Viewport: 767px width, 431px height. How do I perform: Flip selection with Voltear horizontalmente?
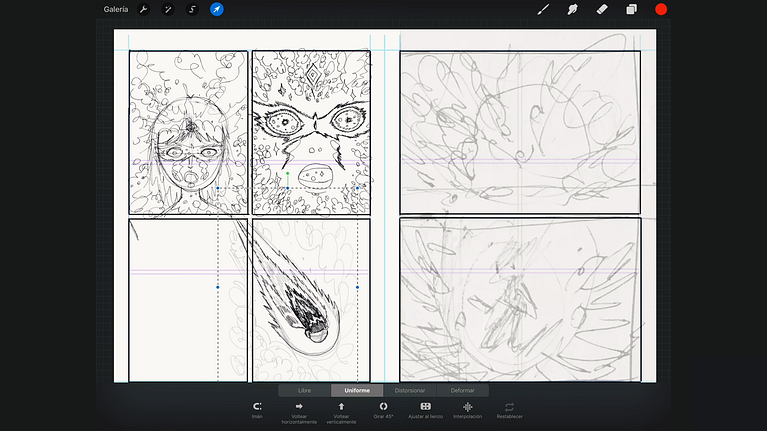[x=299, y=409]
